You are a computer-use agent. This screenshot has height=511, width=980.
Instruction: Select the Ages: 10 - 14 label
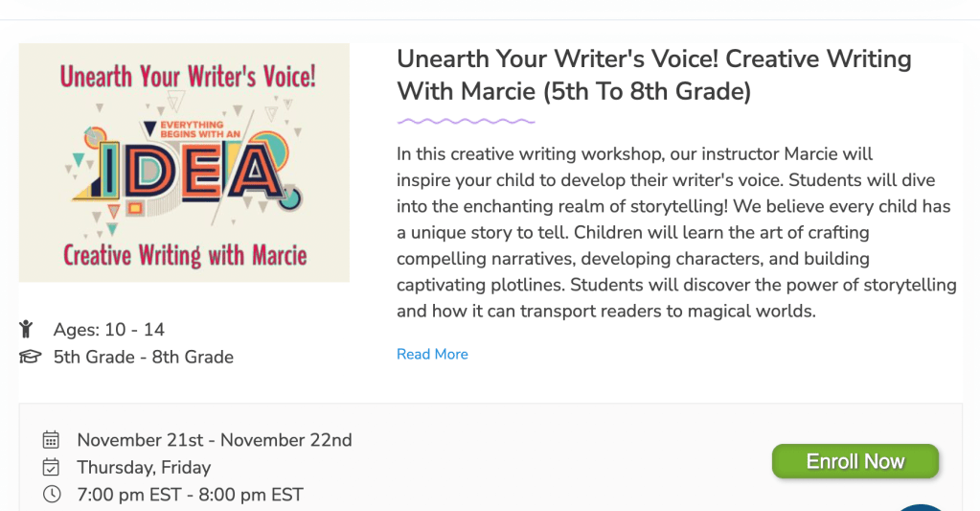[108, 330]
